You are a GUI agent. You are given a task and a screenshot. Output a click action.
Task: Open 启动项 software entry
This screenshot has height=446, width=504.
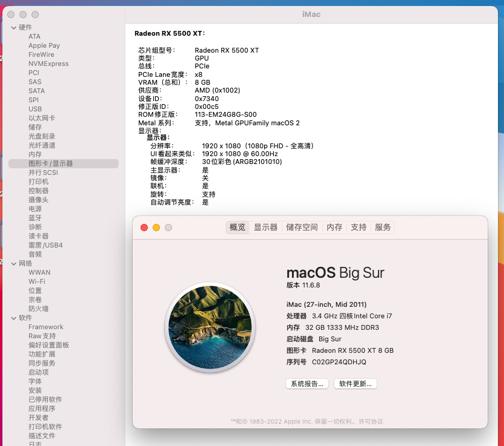38,372
